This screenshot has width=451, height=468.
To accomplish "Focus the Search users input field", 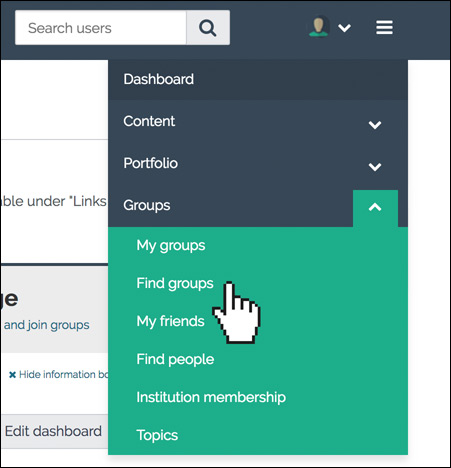I will pos(101,28).
